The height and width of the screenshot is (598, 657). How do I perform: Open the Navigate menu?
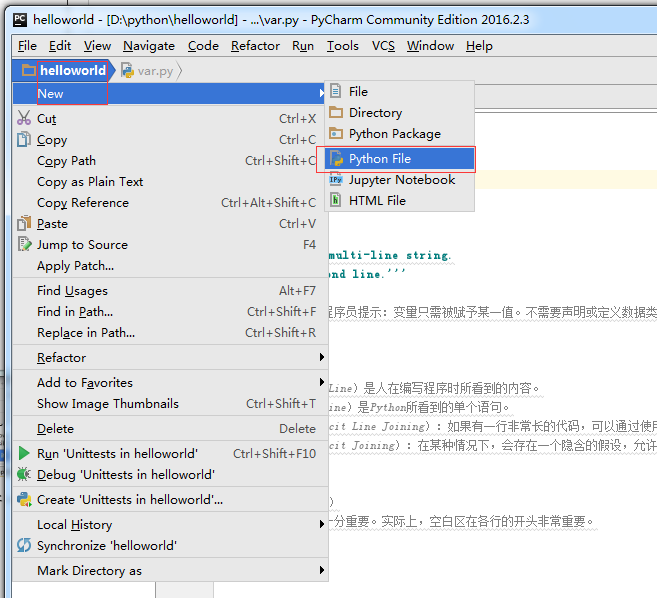click(149, 46)
